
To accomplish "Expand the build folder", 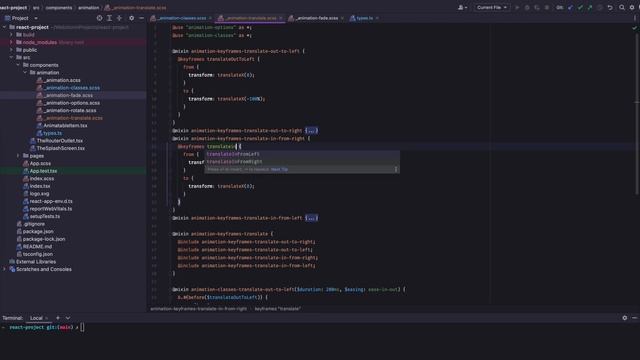I will click(11, 35).
